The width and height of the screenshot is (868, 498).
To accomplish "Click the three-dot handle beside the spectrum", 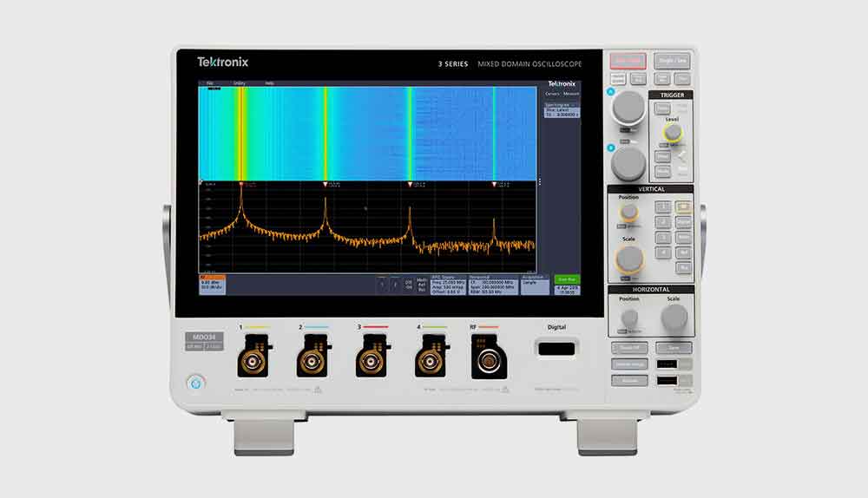I will coord(540,181).
